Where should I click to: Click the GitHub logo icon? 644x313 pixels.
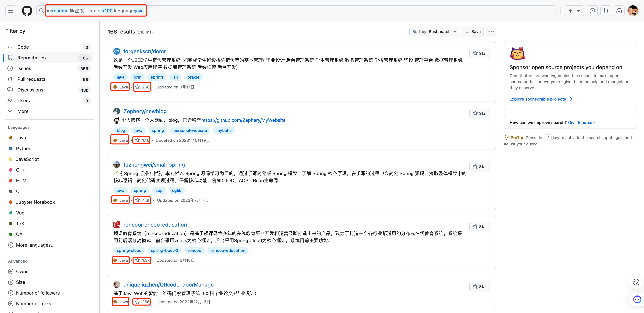(27, 11)
